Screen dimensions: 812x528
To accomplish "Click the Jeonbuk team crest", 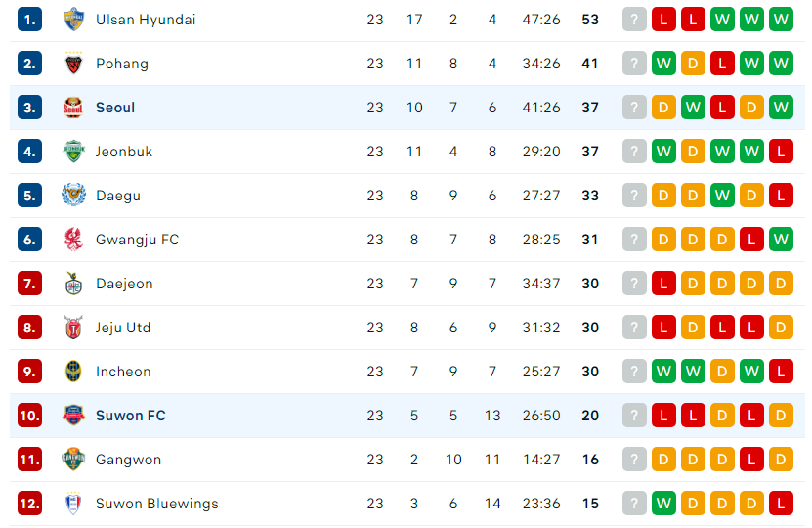I will (73, 152).
